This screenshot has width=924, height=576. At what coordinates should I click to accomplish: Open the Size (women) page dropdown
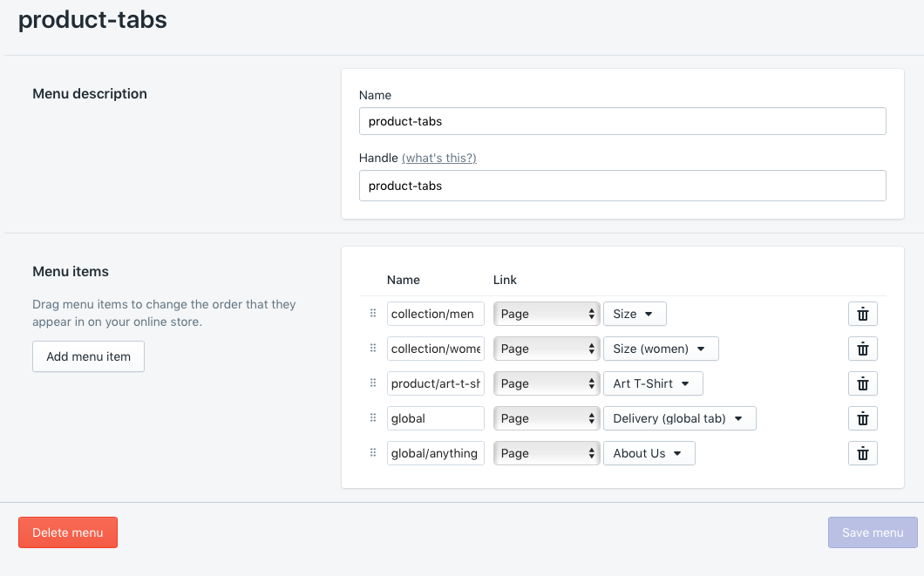(661, 349)
